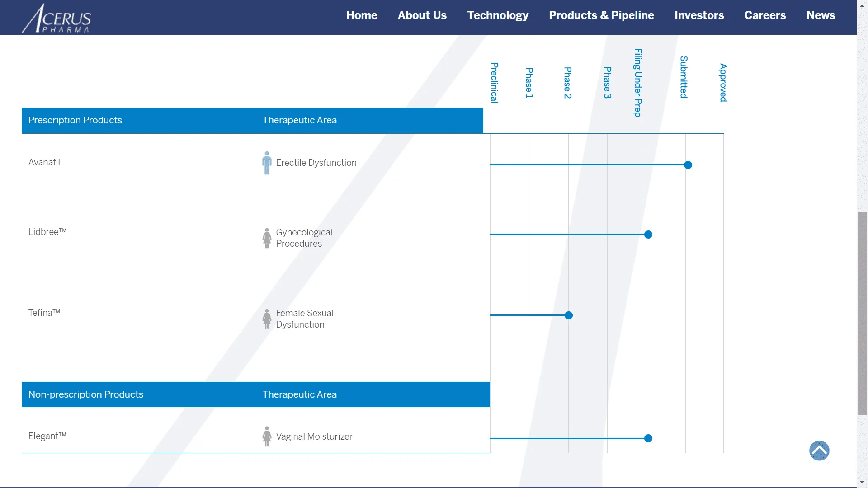Click the female icon beside Vaginal Moisturizer
This screenshot has height=488, width=868.
coord(267,436)
